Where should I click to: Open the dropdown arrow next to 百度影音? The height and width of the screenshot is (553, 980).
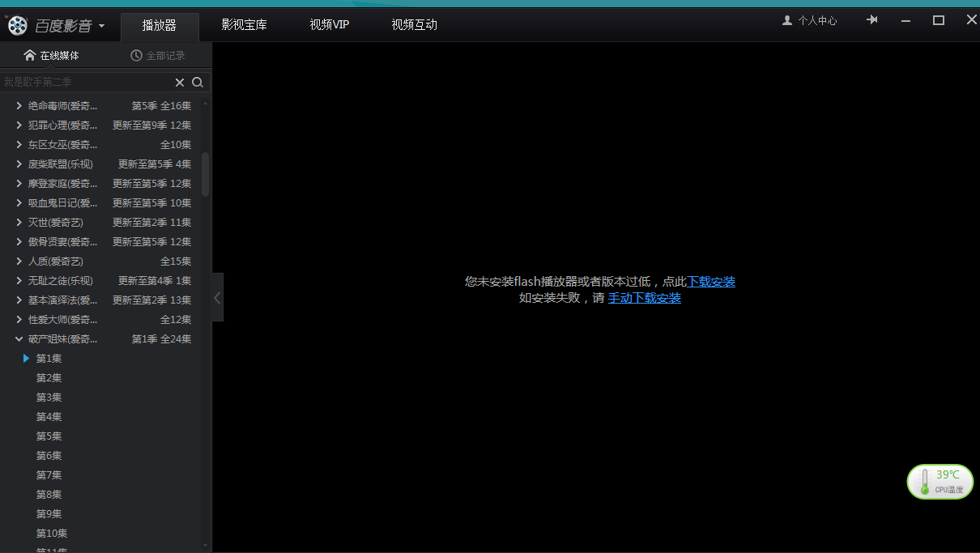pos(102,24)
